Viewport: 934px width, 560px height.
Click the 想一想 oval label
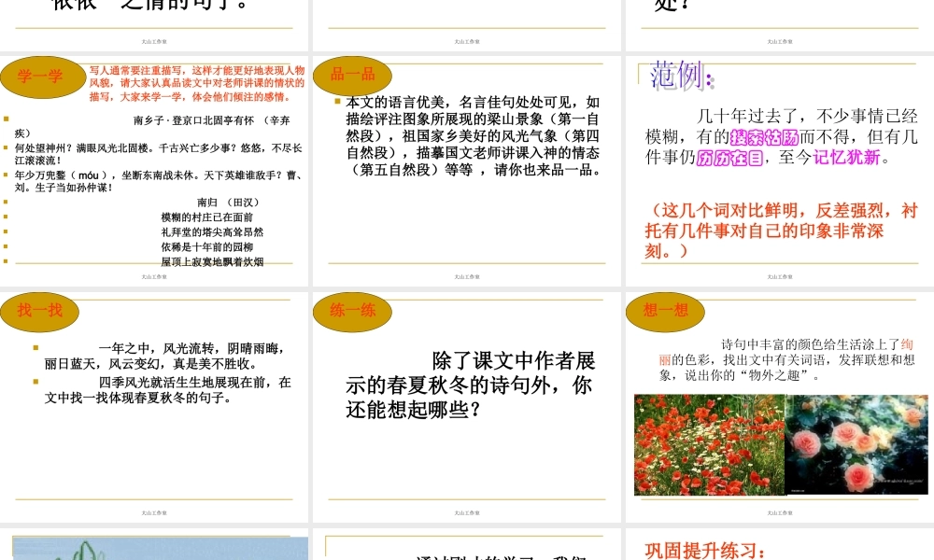pyautogui.click(x=665, y=311)
